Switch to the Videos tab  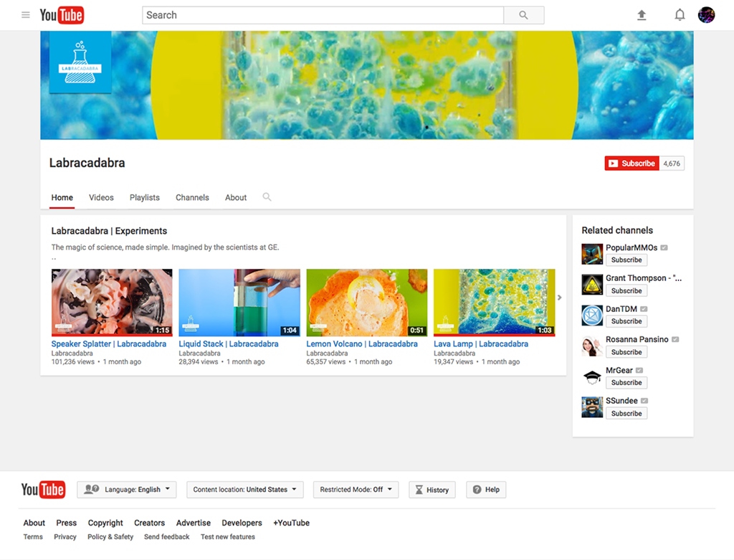coord(101,198)
